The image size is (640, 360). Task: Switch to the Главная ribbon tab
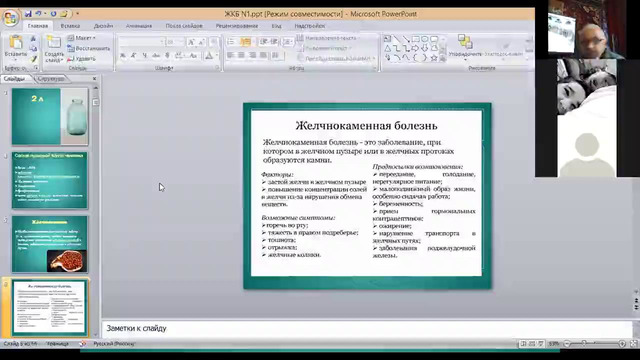38,26
